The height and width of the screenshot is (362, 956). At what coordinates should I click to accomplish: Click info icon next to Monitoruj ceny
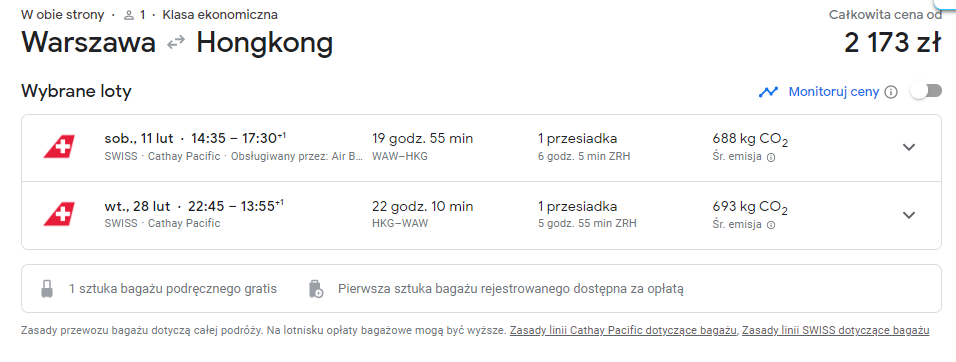click(891, 92)
